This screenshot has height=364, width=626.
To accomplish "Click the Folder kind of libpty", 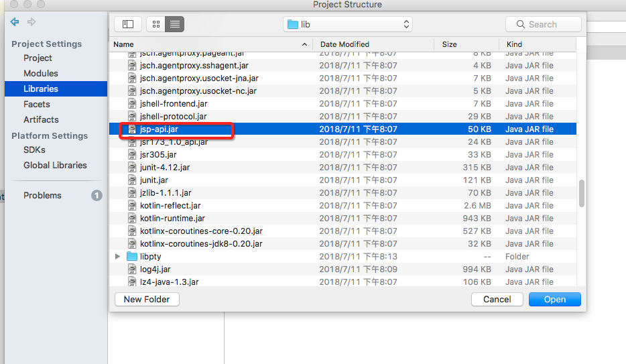I will point(517,257).
